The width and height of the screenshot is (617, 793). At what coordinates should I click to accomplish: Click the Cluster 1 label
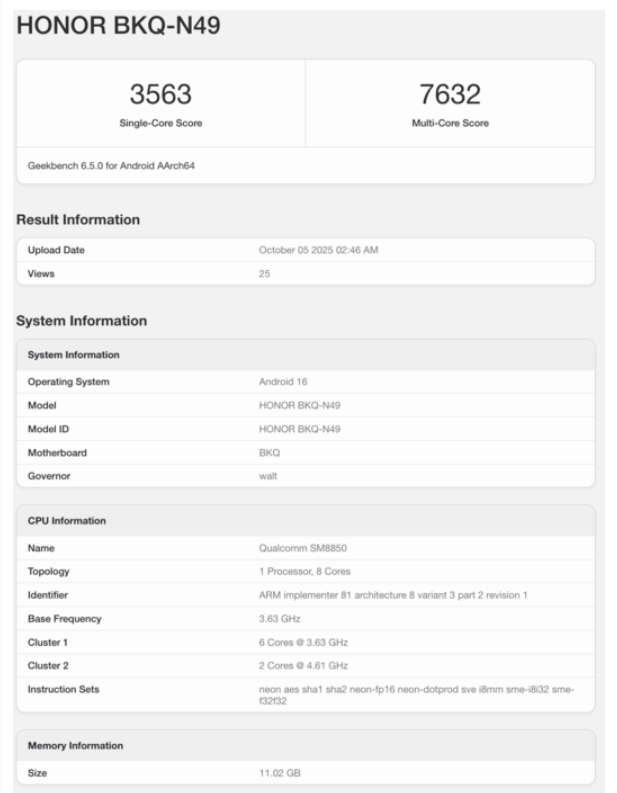click(48, 642)
